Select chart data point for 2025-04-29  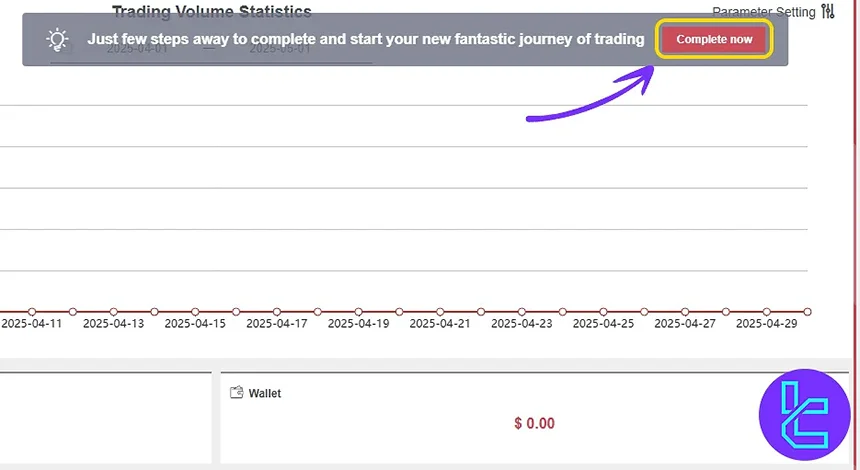tap(767, 312)
